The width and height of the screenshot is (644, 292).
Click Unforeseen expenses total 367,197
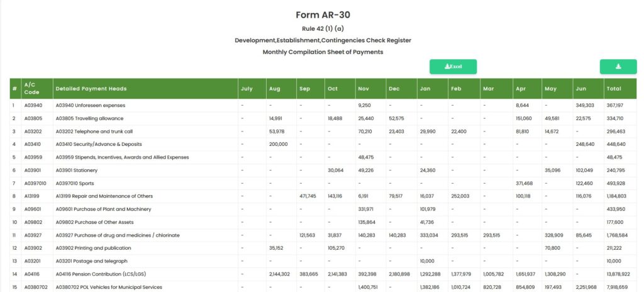click(x=615, y=105)
